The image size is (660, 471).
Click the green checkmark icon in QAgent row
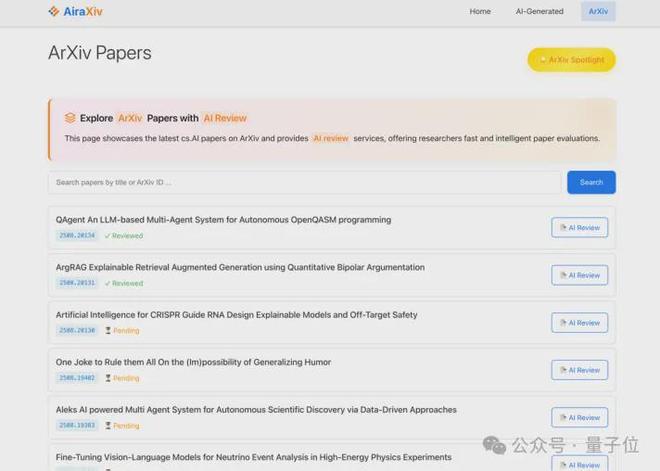107,236
